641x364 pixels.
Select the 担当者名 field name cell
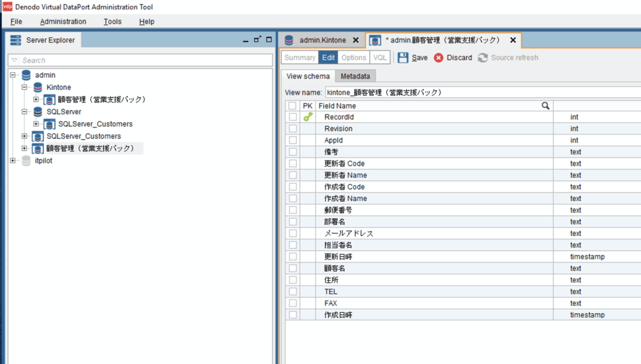tap(434, 245)
